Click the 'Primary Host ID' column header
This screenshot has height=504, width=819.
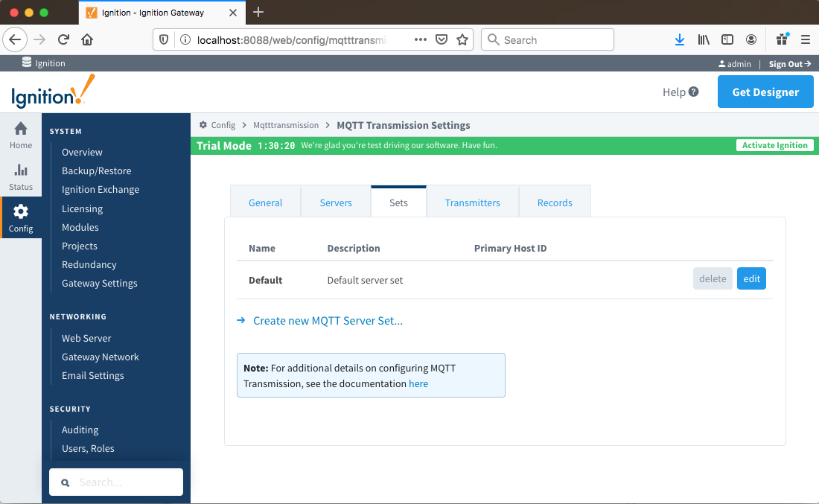coord(510,248)
